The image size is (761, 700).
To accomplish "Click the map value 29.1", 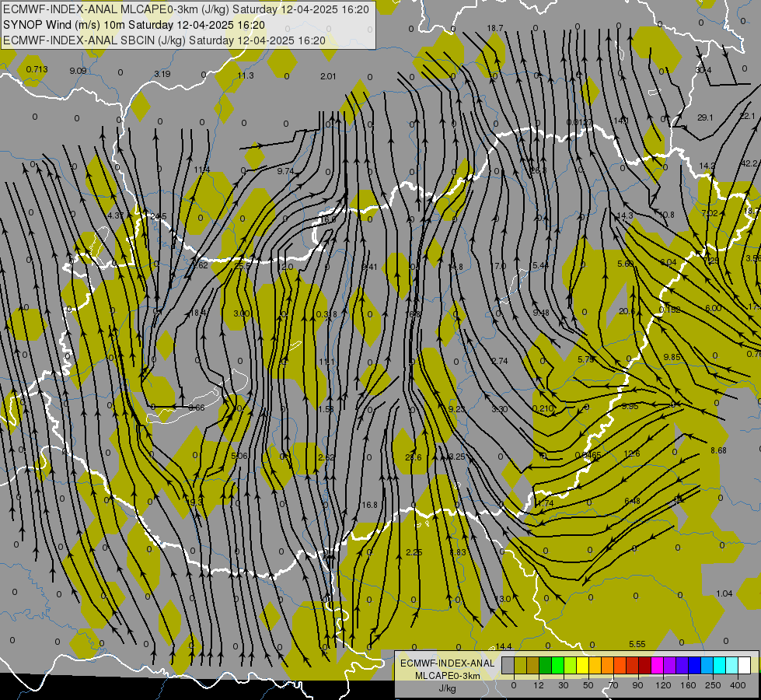I will [705, 117].
